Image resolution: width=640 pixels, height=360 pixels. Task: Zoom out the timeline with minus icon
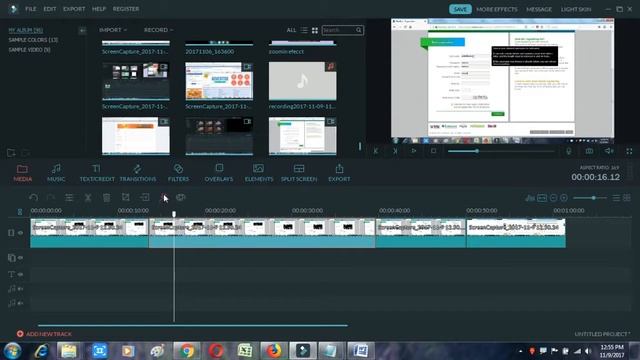pos(553,198)
